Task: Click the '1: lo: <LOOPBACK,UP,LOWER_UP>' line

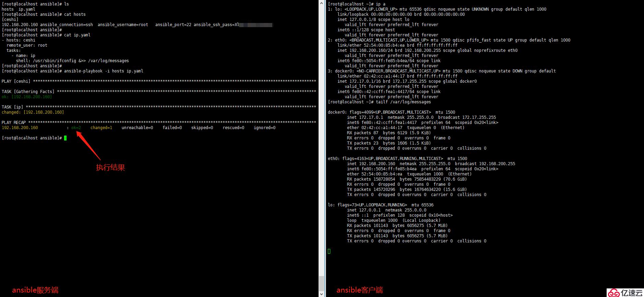Action: tap(437, 9)
